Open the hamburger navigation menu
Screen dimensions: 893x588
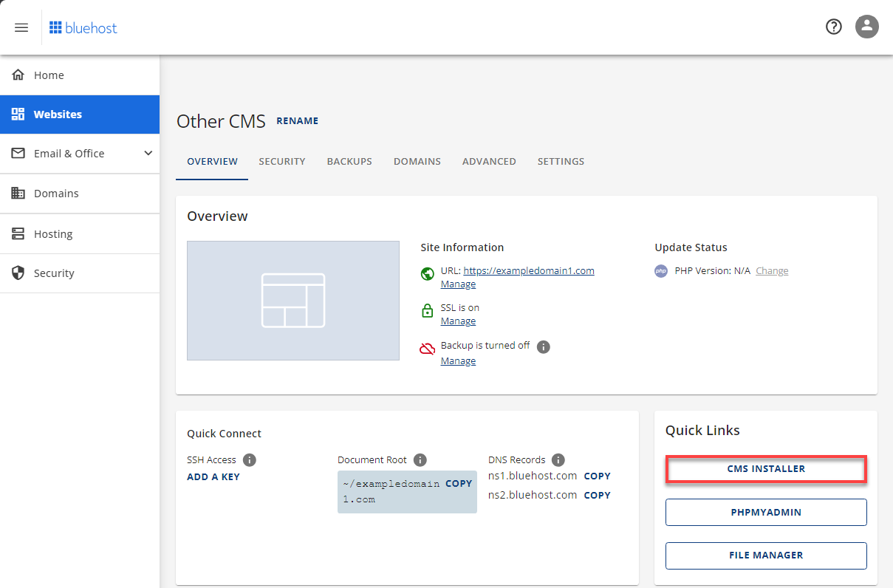pos(21,27)
